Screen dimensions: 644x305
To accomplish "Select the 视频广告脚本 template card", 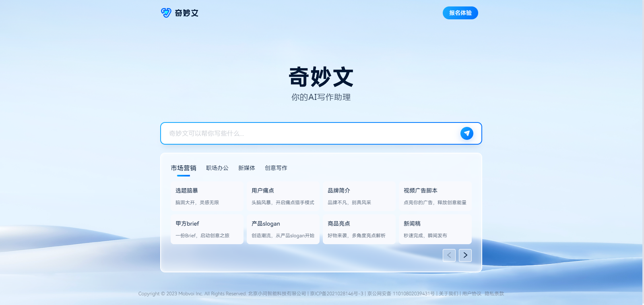I will pyautogui.click(x=435, y=196).
